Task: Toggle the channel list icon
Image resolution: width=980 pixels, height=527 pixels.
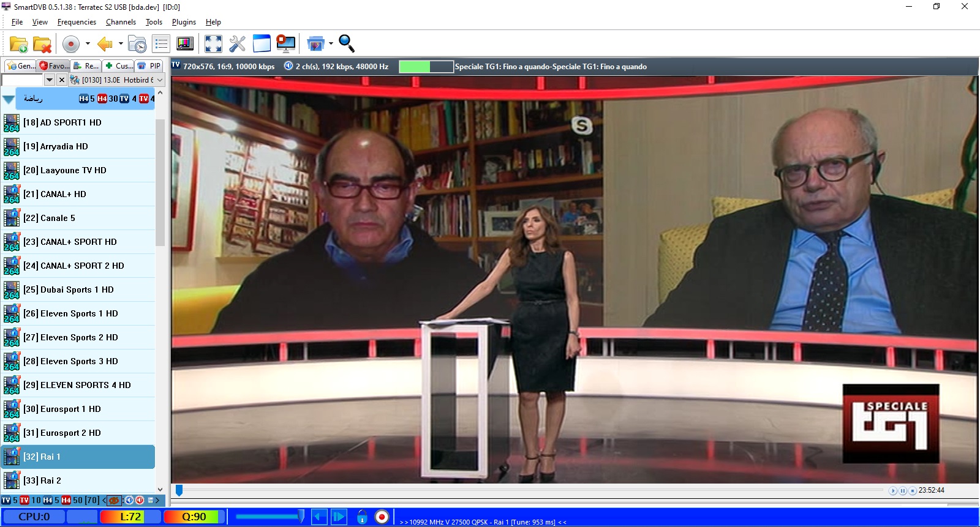Action: [161, 44]
